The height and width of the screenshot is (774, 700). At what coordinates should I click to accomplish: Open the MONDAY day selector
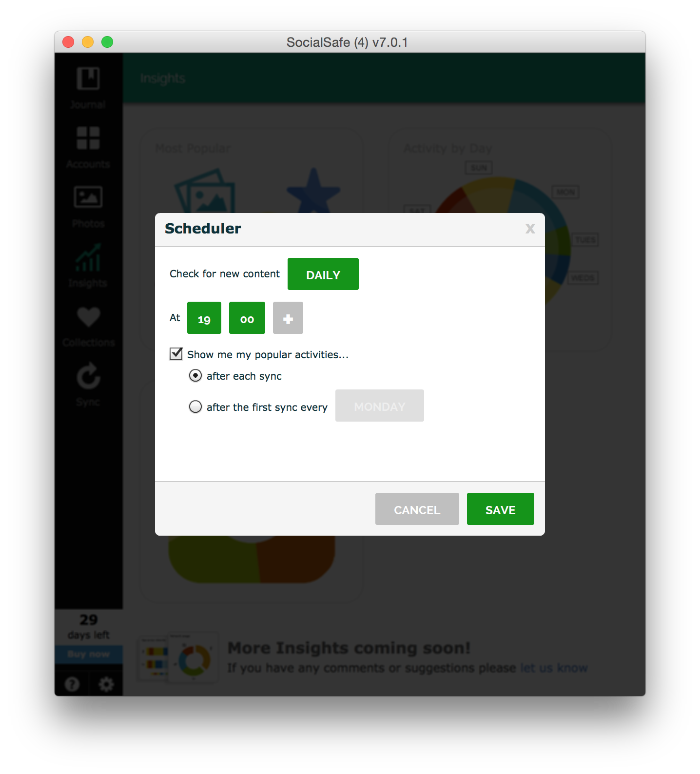(x=380, y=406)
